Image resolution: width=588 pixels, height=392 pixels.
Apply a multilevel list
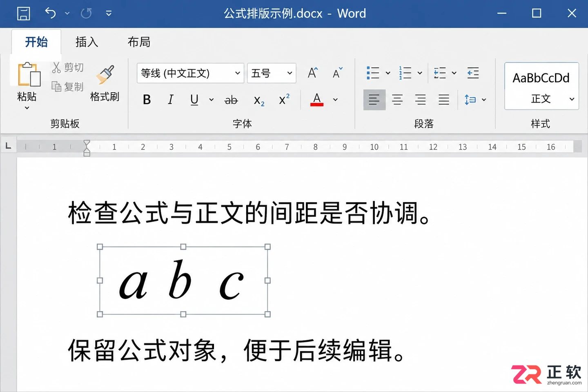pos(440,73)
